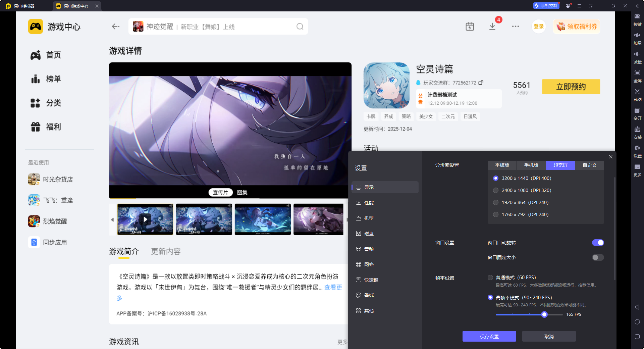Select the 2400 x 1080 resolution option
The image size is (644, 349).
click(x=496, y=190)
